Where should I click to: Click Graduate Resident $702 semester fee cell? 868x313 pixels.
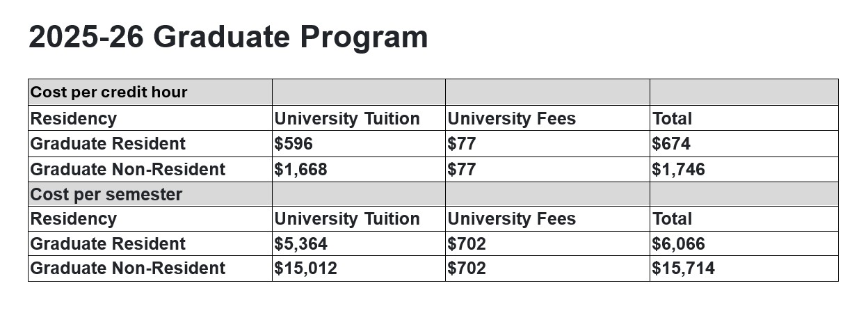tap(467, 244)
